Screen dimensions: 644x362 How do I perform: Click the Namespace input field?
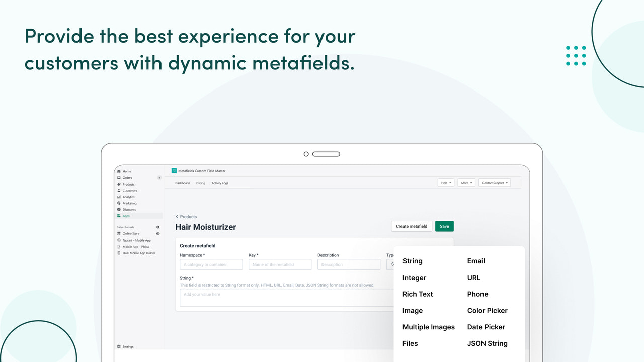tap(211, 264)
